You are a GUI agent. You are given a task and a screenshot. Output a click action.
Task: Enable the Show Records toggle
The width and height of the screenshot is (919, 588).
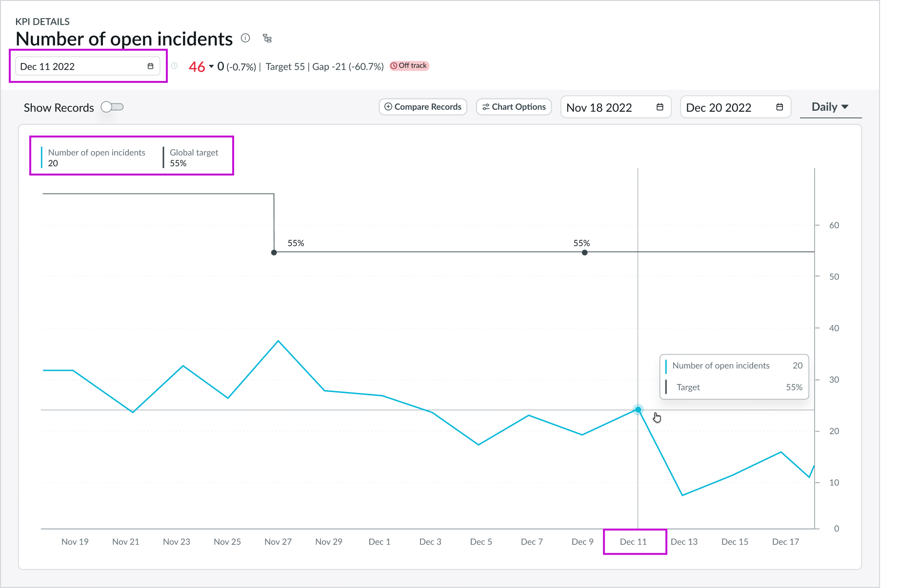click(112, 107)
